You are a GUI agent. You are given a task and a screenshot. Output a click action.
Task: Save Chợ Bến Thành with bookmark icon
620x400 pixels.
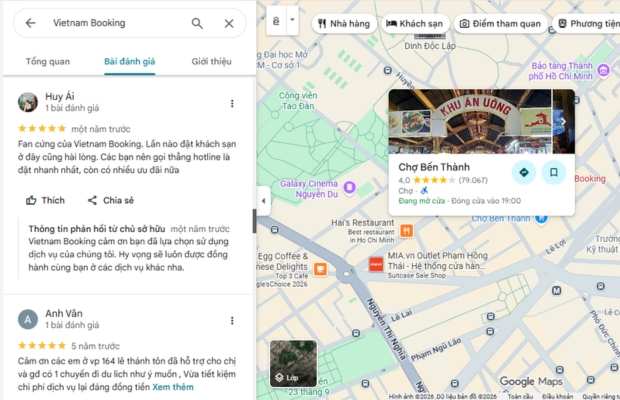click(553, 172)
